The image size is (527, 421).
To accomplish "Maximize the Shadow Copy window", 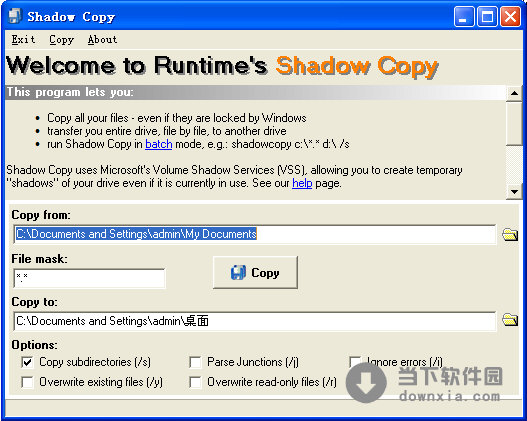I will pos(487,16).
